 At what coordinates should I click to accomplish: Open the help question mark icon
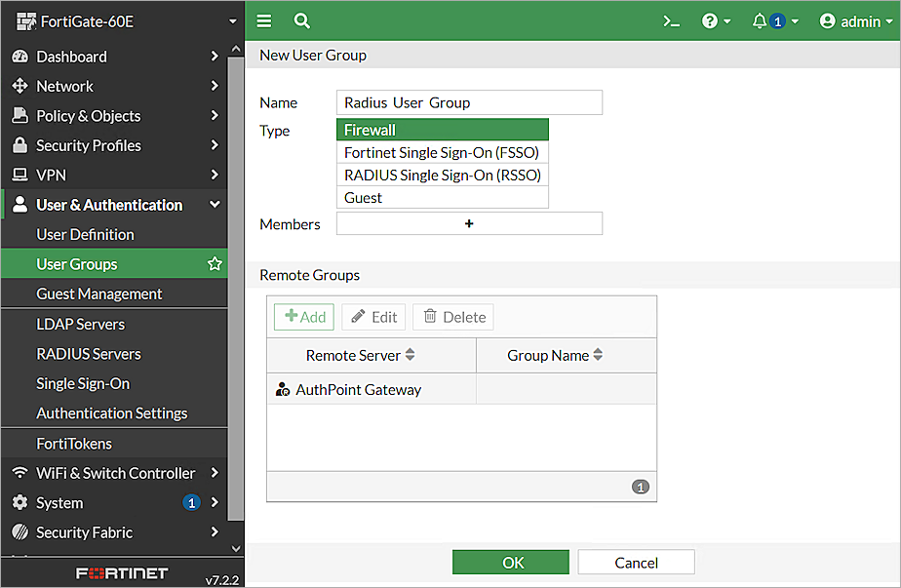[711, 20]
